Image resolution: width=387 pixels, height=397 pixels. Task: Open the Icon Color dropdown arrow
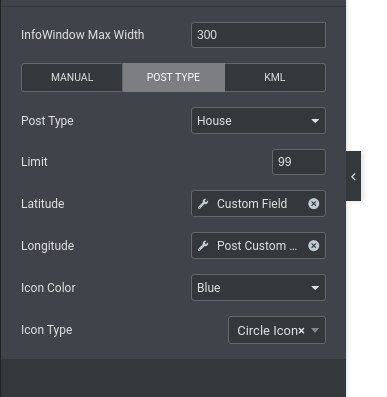click(x=315, y=288)
